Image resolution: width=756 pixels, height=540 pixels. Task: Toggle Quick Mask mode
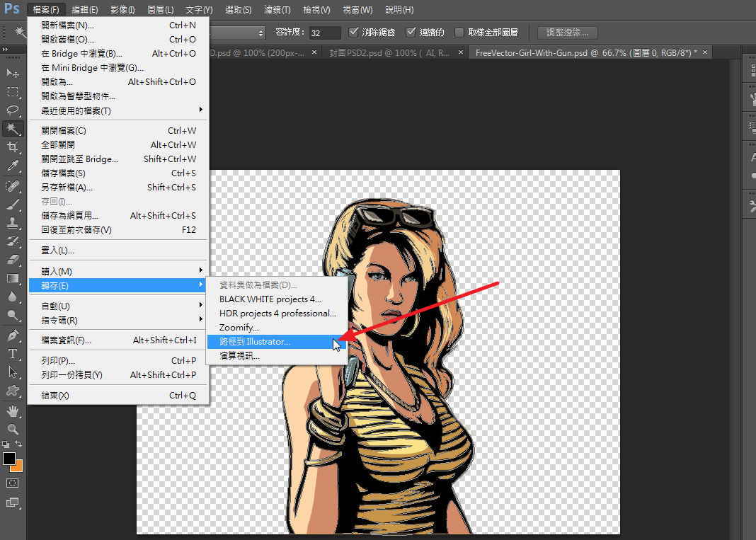tap(13, 483)
